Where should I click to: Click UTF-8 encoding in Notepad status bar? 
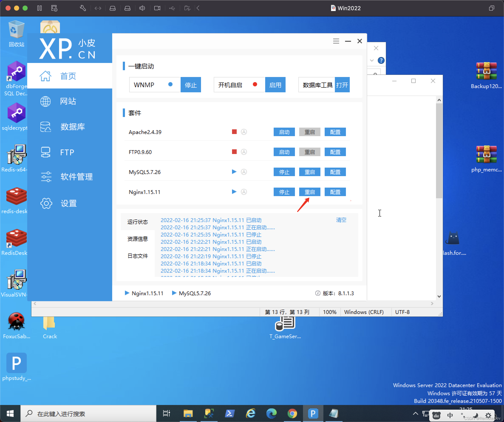tap(402, 312)
